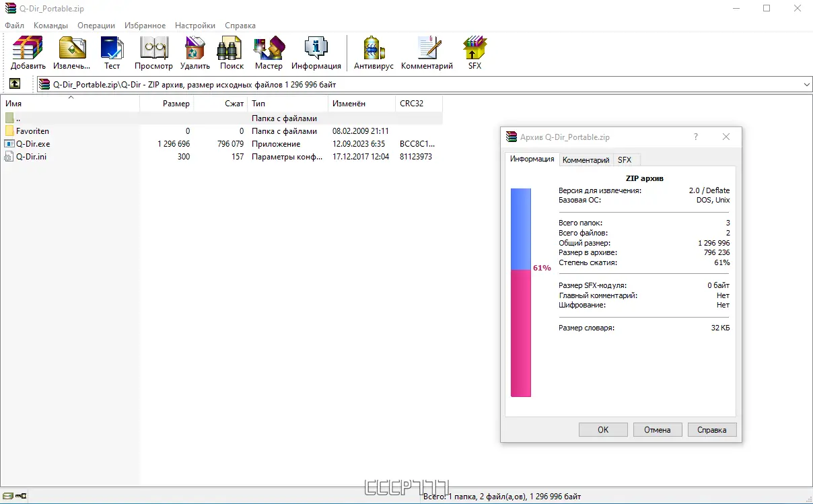This screenshot has width=813, height=504.
Task: Click the compression ratio bar
Action: 521,293
